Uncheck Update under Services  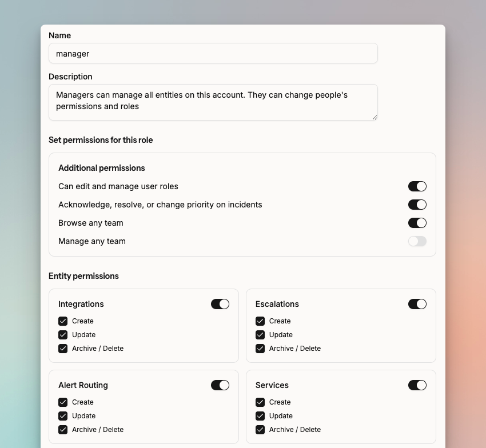(x=260, y=416)
